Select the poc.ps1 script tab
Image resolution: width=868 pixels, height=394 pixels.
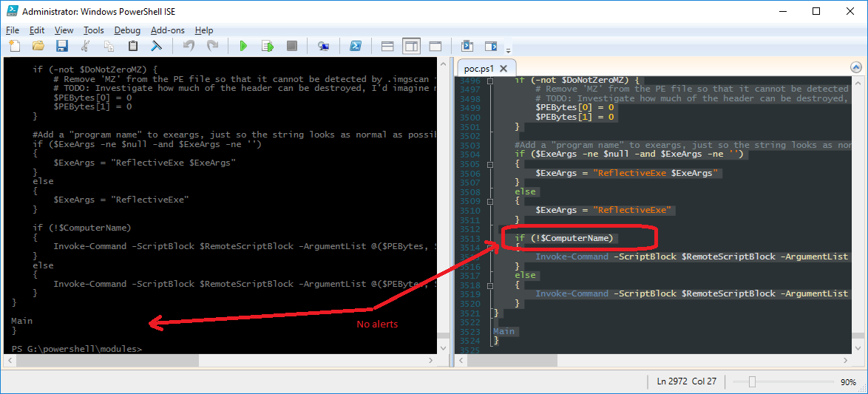(x=479, y=69)
